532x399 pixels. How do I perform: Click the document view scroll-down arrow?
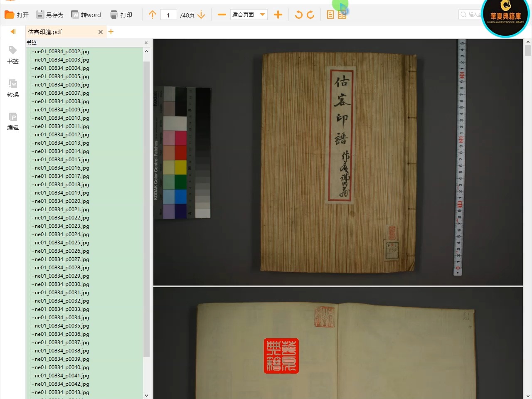point(528,396)
